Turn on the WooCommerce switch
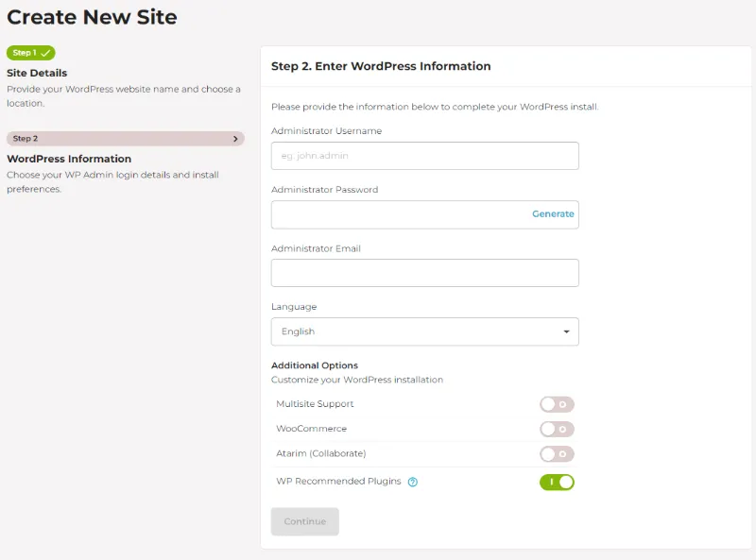The image size is (756, 560). 558,429
